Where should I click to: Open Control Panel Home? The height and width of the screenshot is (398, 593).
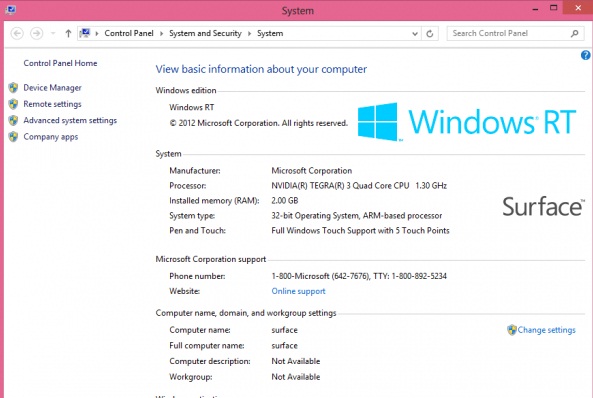tap(60, 63)
